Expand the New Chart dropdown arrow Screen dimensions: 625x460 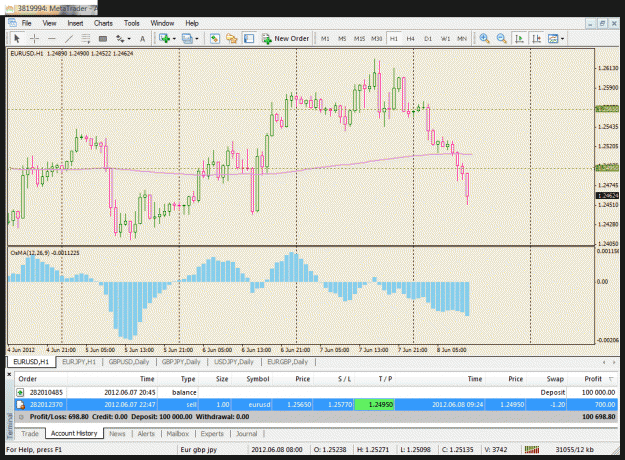[x=174, y=39]
